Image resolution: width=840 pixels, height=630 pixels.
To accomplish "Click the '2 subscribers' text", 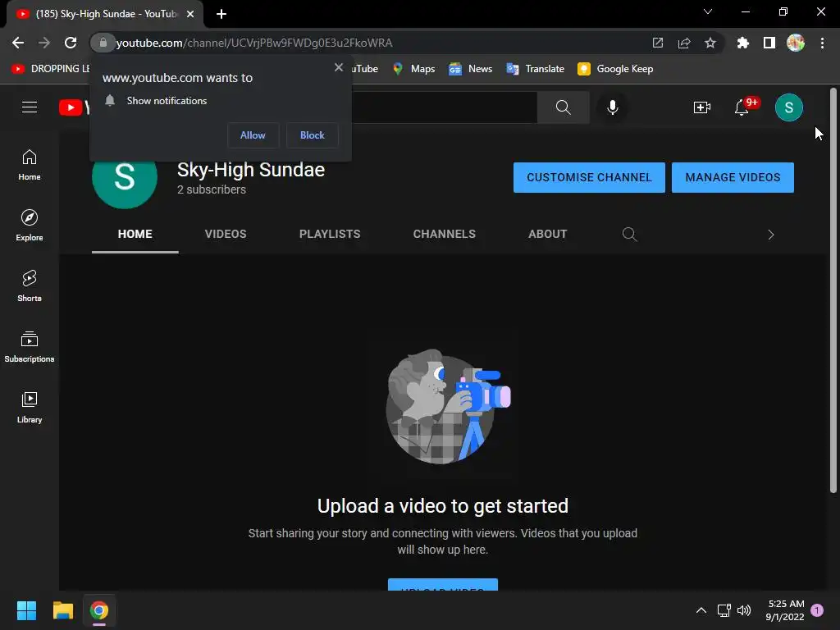I will point(212,189).
